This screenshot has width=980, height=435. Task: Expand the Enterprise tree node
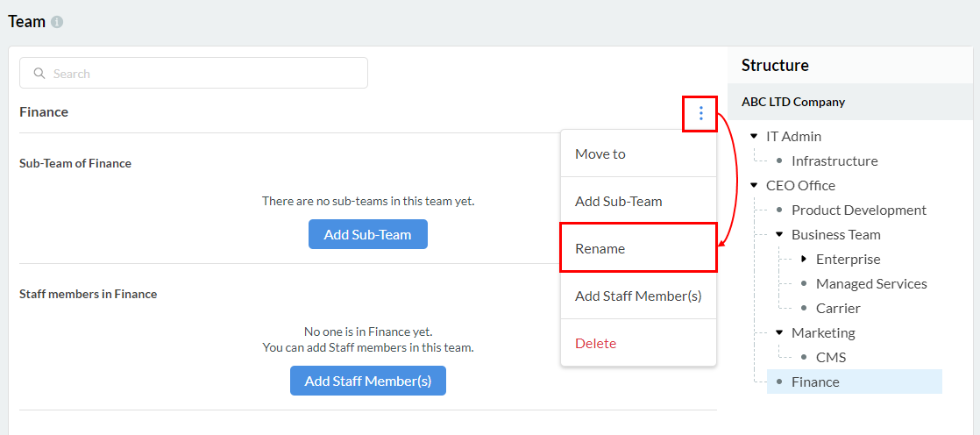click(804, 259)
